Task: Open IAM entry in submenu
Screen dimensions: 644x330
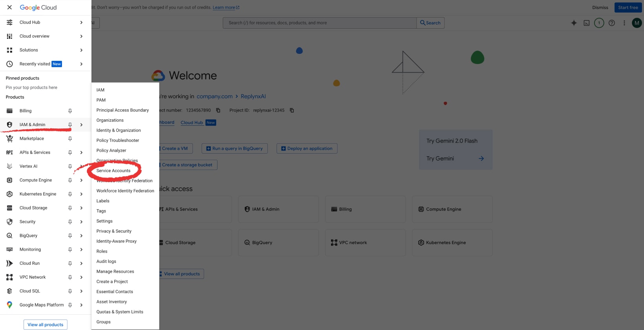Action: (x=101, y=90)
